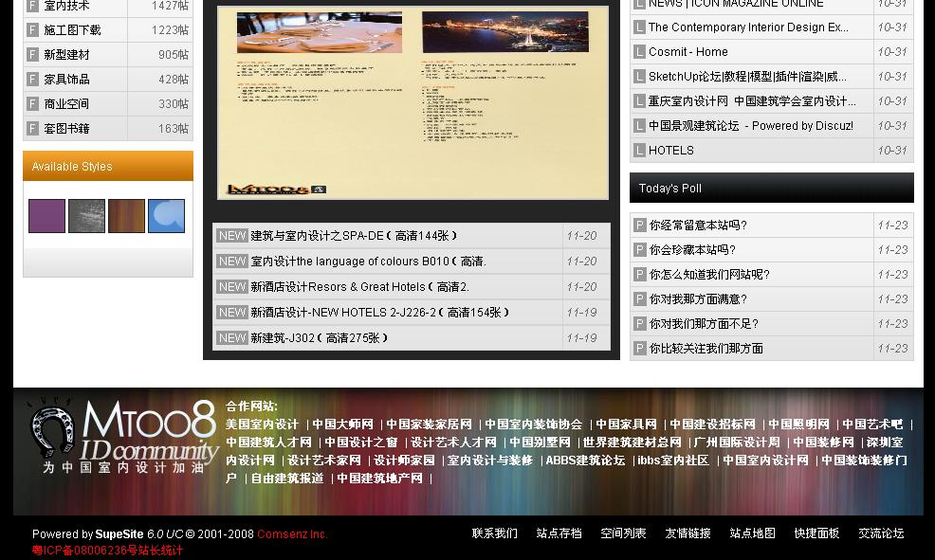Click the P icon beside 你会珍藏本站吗?

640,249
